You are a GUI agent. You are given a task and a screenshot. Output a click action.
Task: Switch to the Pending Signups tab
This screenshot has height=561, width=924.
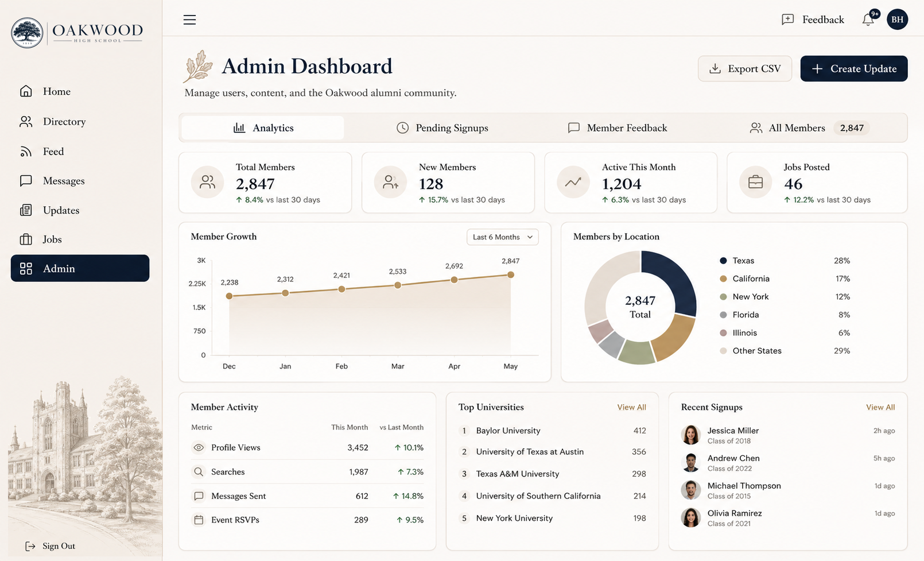tap(442, 127)
